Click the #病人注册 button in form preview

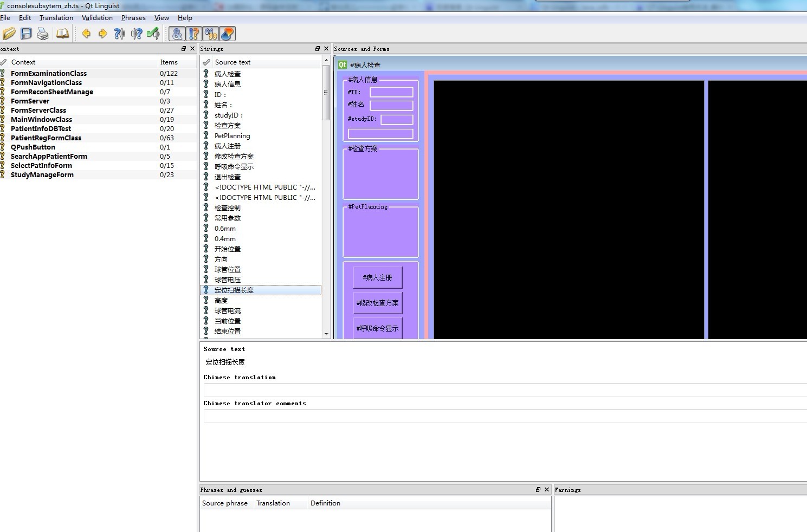pos(378,278)
